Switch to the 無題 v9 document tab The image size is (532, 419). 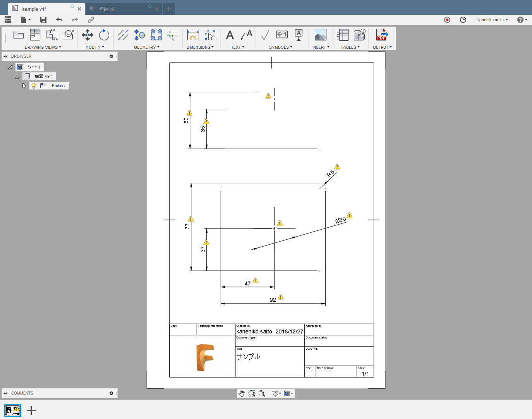(124, 9)
